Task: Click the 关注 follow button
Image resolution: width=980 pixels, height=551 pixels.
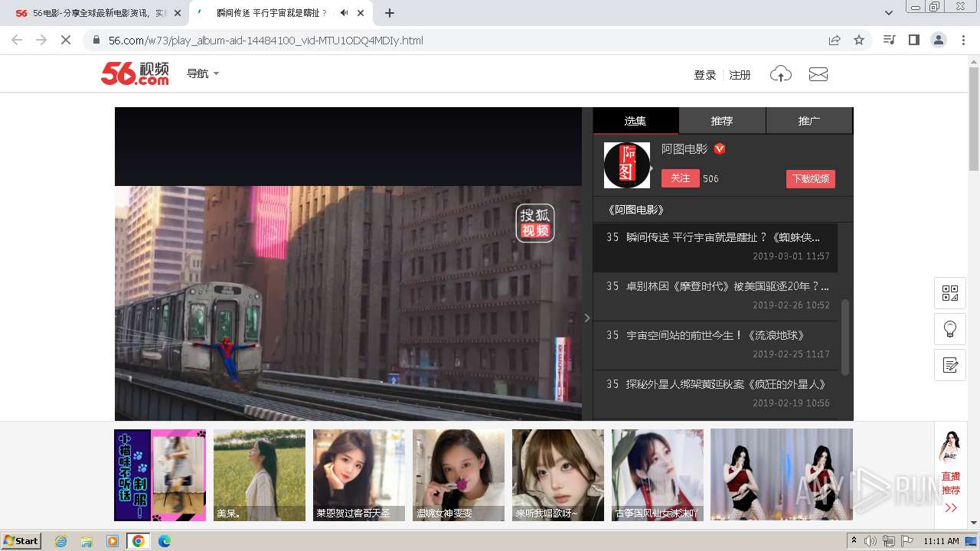Action: (681, 178)
